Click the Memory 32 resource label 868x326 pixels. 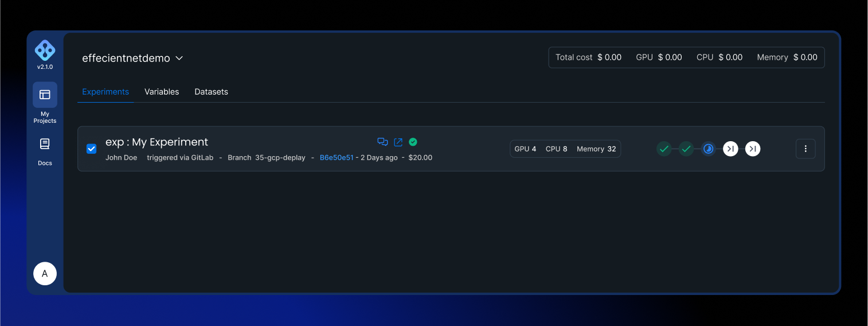[x=596, y=149]
